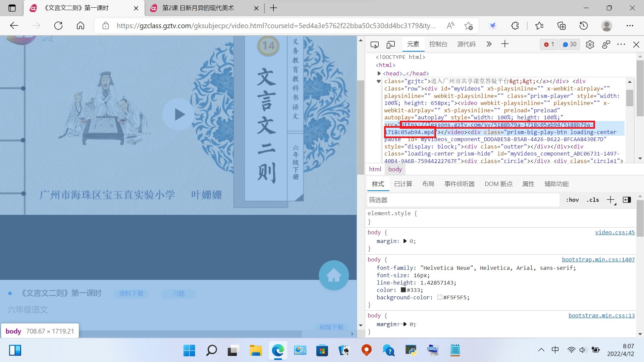
Task: Turn on read aloud
Action: tap(450, 26)
